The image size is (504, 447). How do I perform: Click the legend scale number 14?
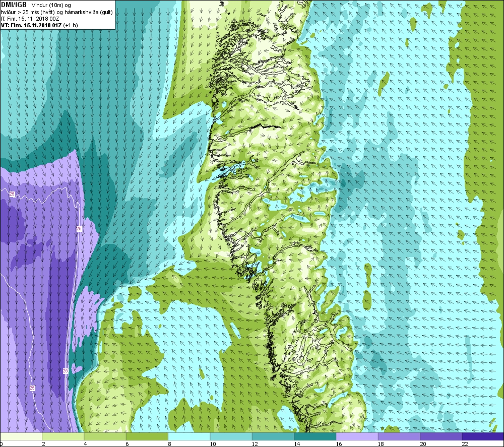[x=297, y=444]
